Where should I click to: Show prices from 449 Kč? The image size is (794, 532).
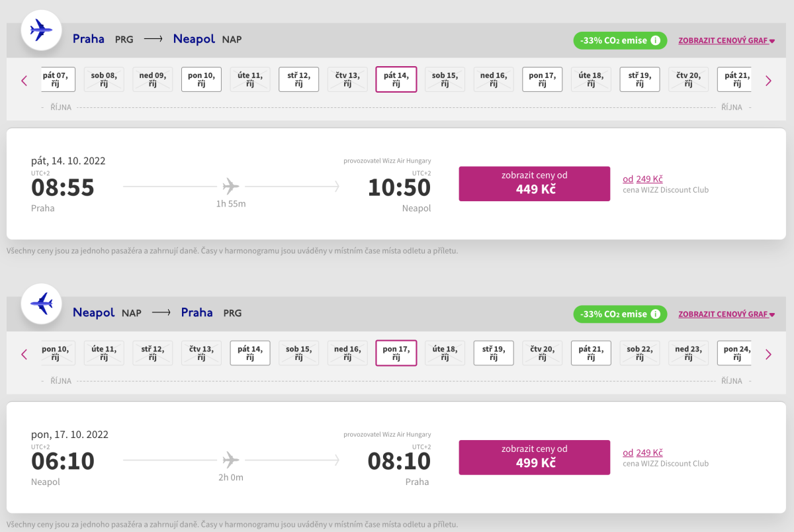pos(534,183)
